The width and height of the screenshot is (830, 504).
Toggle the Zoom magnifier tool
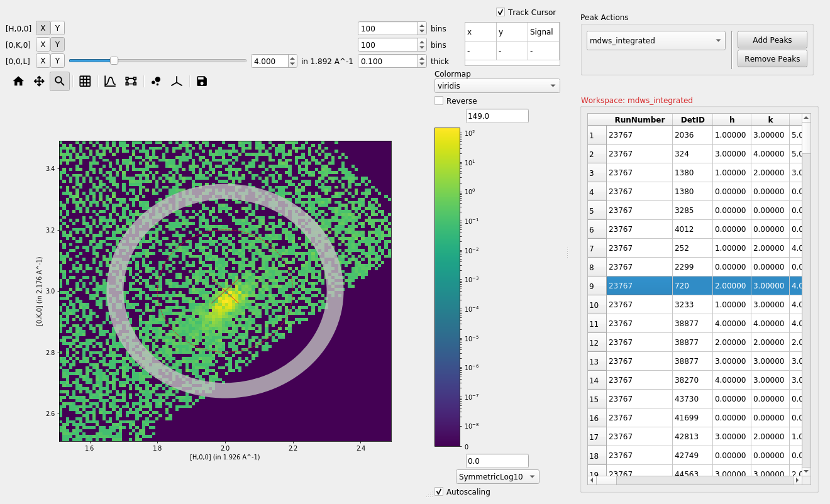tap(60, 81)
